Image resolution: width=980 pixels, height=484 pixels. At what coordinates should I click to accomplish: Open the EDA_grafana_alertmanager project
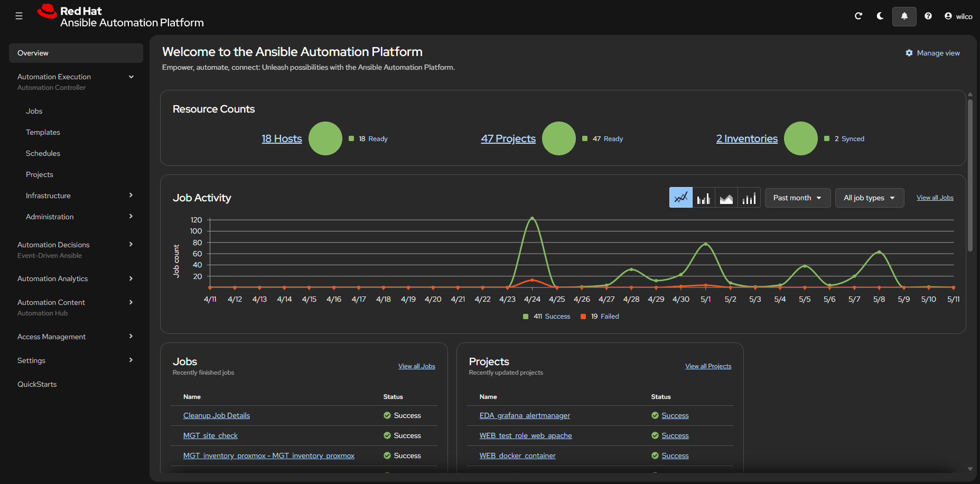pos(525,415)
